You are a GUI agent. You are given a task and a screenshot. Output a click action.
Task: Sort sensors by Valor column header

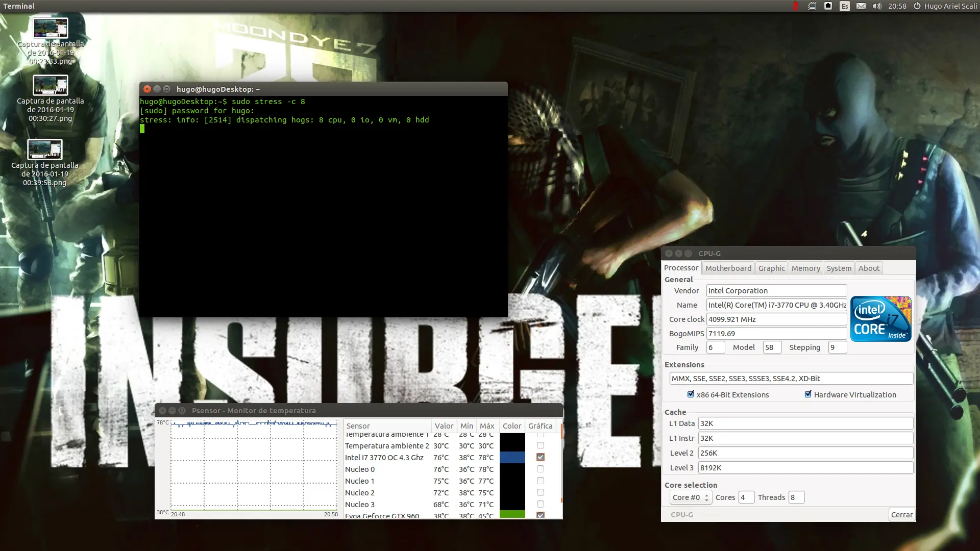[x=444, y=425]
